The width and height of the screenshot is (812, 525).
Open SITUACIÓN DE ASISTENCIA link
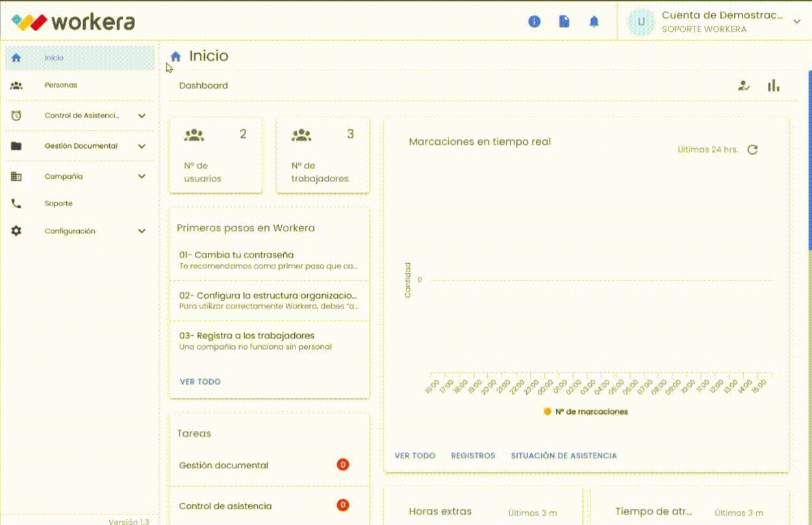[564, 455]
